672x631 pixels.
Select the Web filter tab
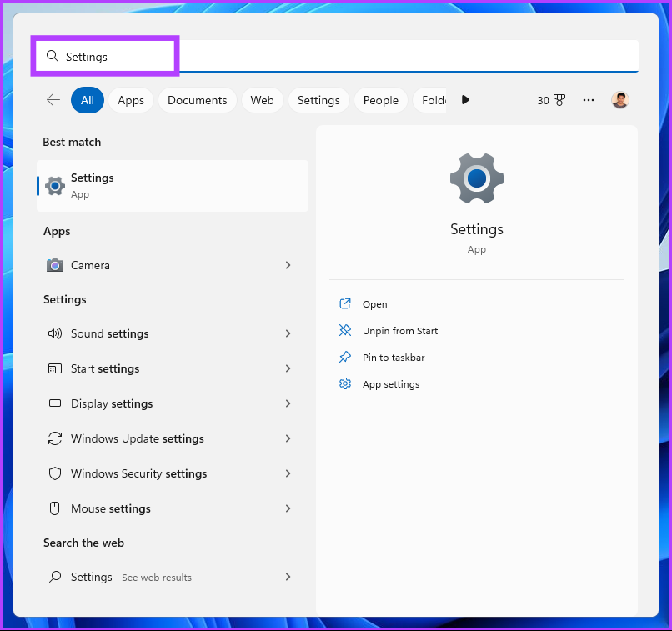[x=262, y=100]
